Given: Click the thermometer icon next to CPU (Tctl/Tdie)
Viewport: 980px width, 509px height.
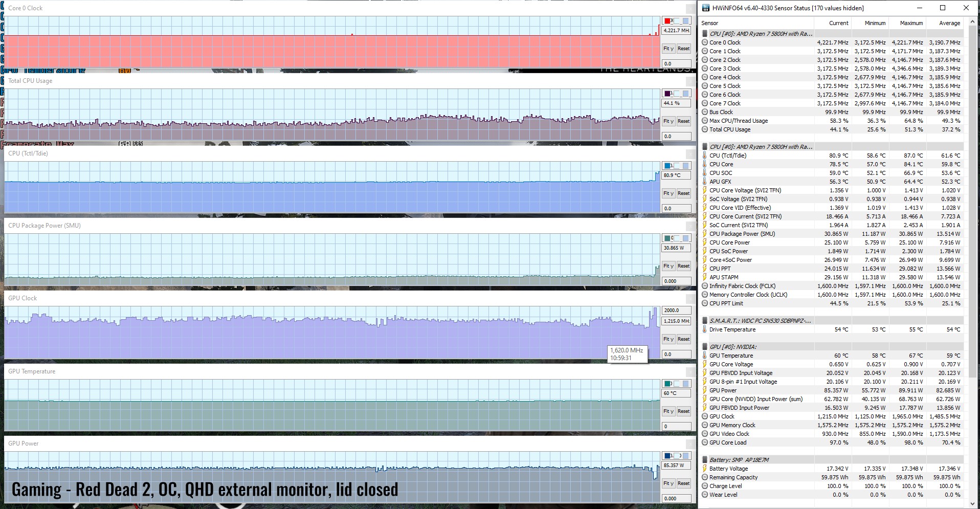Looking at the screenshot, I should click(705, 156).
